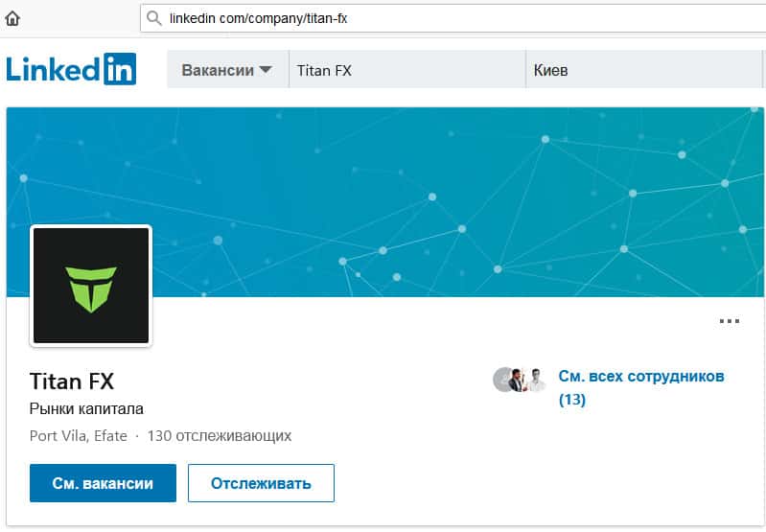Open См. всех сотрудников (13) link
766x532 pixels.
641,388
